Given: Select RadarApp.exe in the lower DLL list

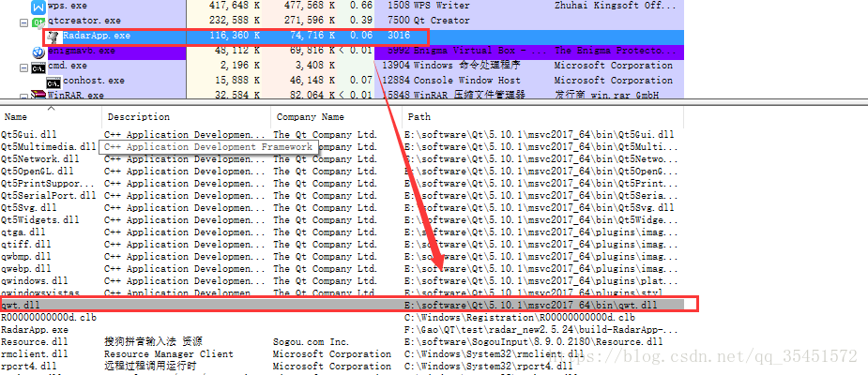Looking at the screenshot, I should point(35,329).
